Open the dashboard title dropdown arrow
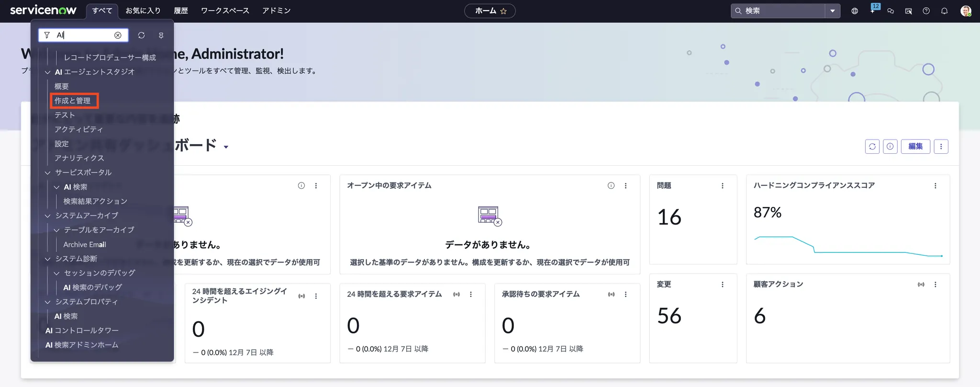Viewport: 980px width, 387px height. click(x=226, y=147)
